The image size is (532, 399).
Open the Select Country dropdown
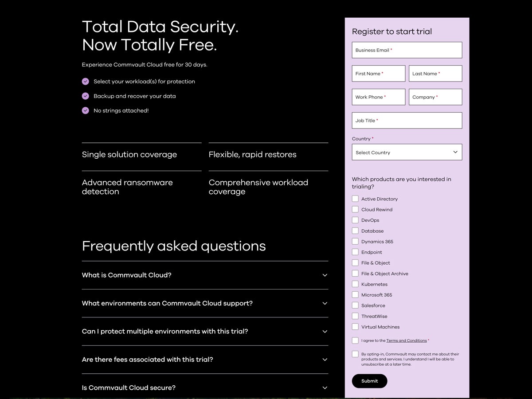(x=407, y=152)
